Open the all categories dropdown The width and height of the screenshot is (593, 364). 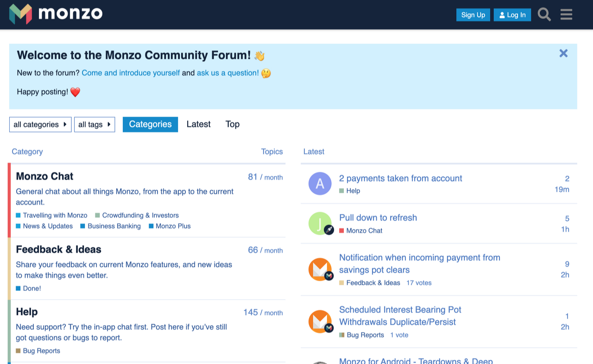pos(40,125)
